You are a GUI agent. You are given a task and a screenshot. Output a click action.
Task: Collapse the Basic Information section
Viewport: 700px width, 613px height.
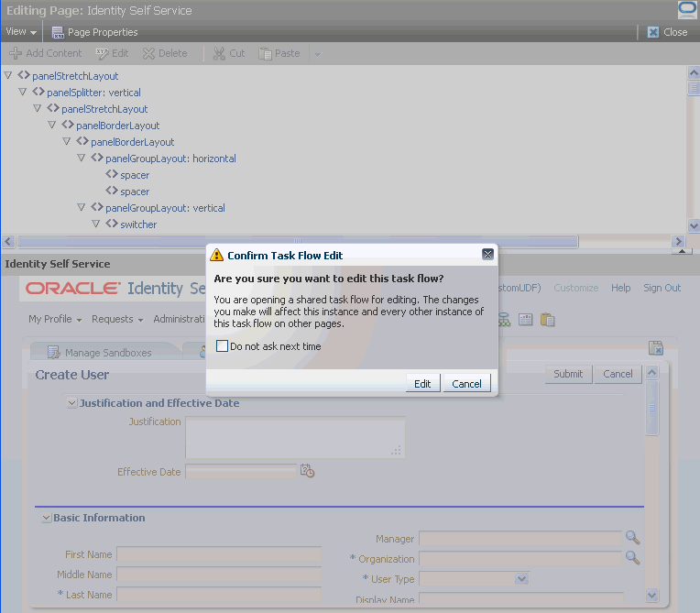tap(46, 518)
